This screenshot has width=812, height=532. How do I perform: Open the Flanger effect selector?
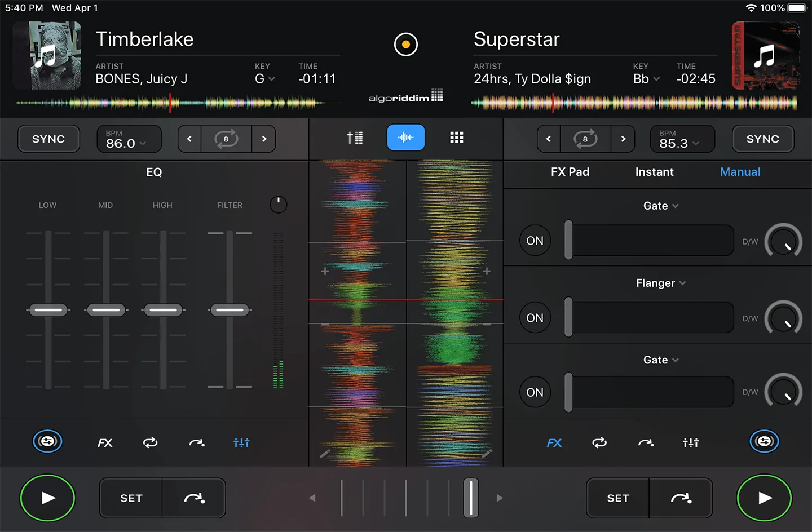tap(661, 283)
